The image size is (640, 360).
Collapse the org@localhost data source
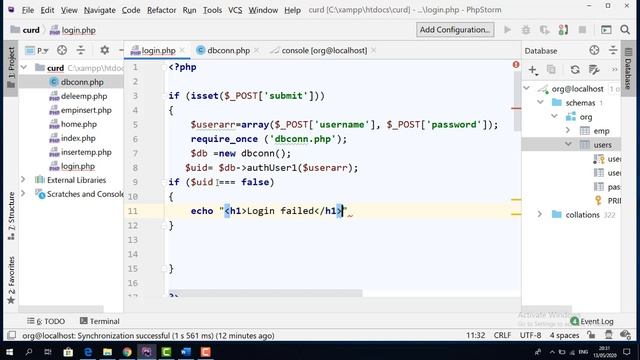[x=527, y=88]
